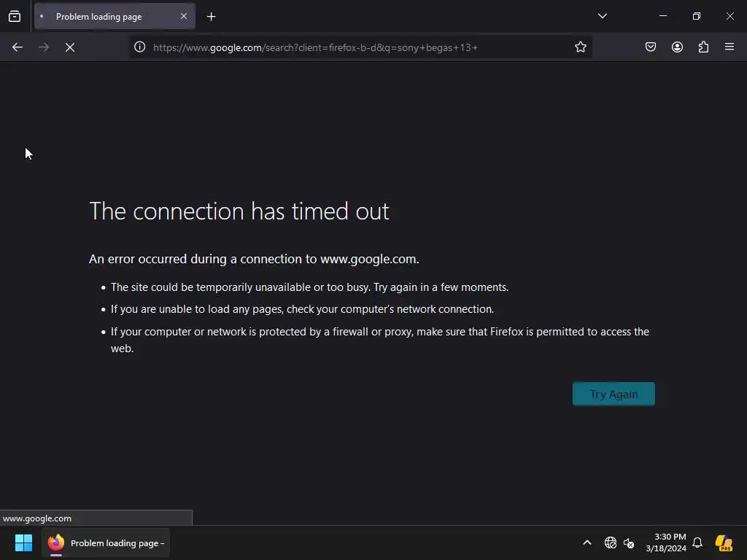The image size is (747, 560).
Task: Stop loading the page
Action: [70, 47]
